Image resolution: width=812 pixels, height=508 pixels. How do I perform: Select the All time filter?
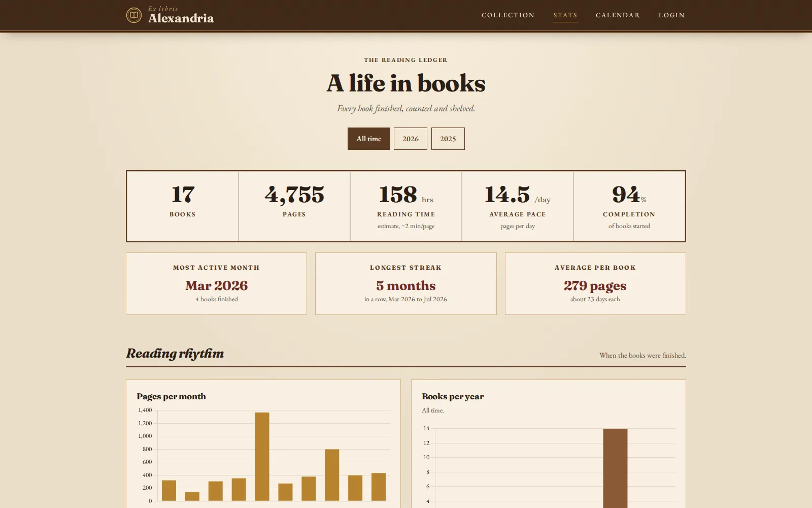tap(368, 139)
